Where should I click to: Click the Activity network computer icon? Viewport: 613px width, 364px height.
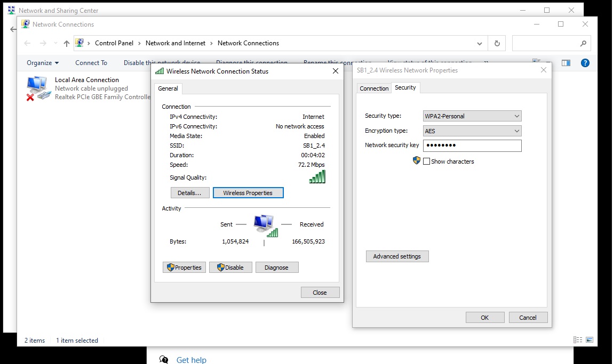[266, 226]
